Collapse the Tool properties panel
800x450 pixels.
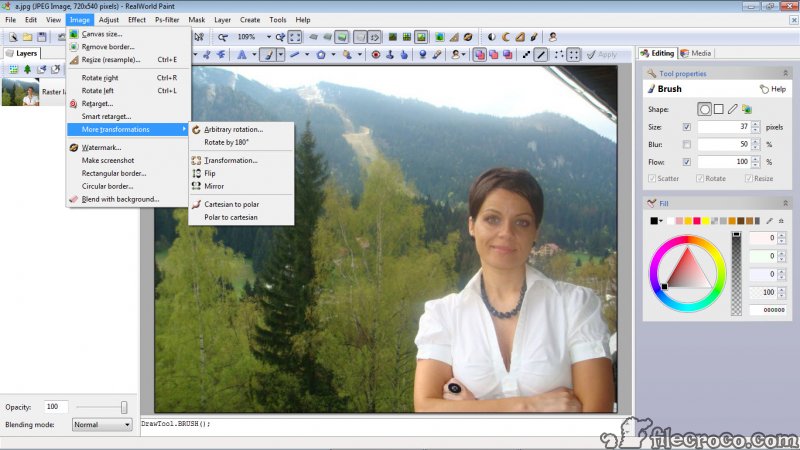point(786,73)
